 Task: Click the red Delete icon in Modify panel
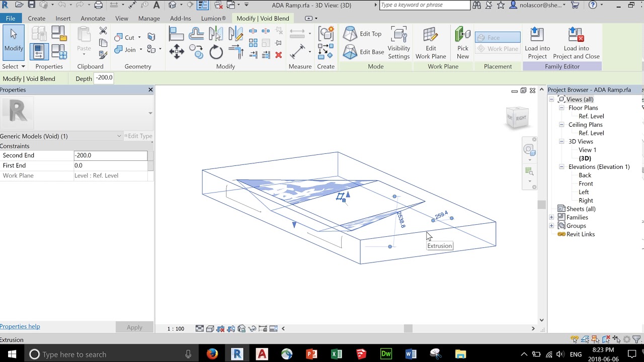278,55
